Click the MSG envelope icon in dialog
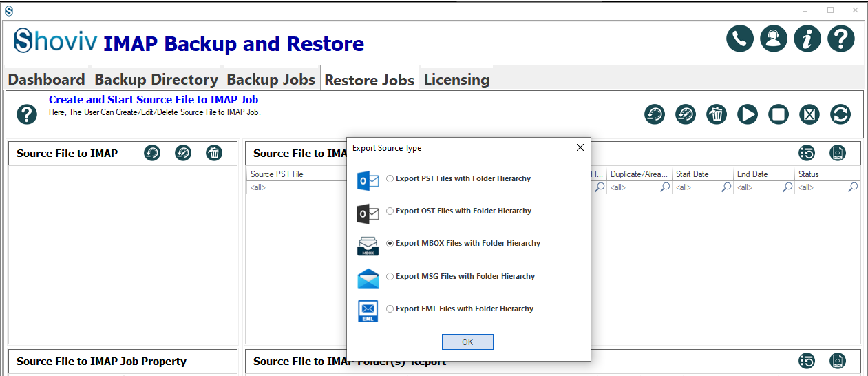868x376 pixels. tap(368, 278)
